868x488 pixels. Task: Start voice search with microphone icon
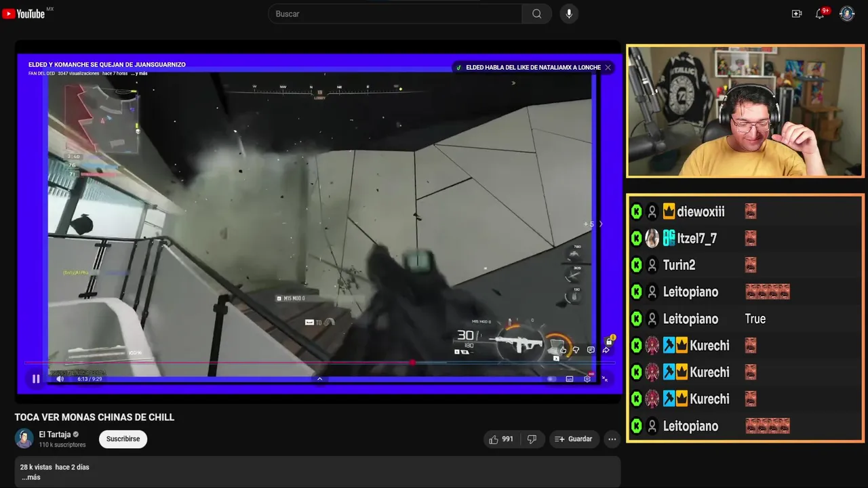tap(569, 14)
